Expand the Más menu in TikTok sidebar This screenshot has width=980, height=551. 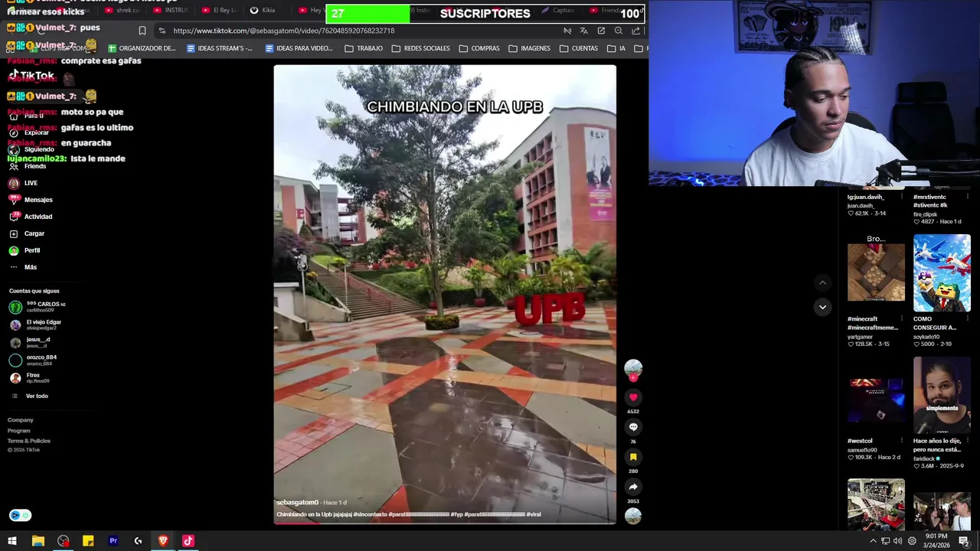[23, 267]
